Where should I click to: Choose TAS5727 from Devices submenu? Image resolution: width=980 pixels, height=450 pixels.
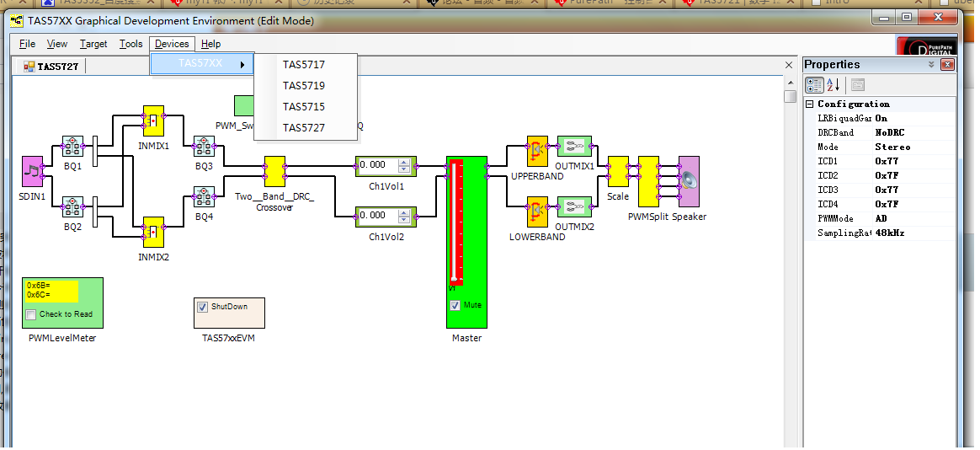click(x=306, y=128)
